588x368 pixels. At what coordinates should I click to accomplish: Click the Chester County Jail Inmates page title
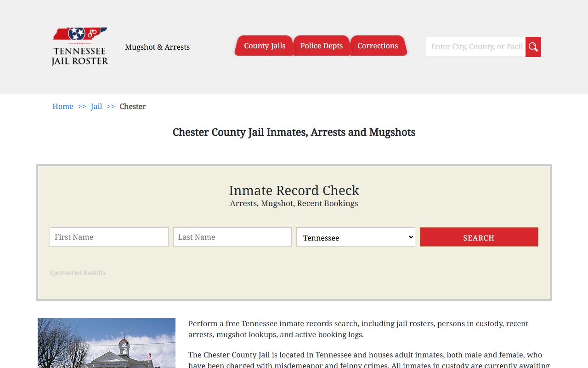click(x=294, y=132)
